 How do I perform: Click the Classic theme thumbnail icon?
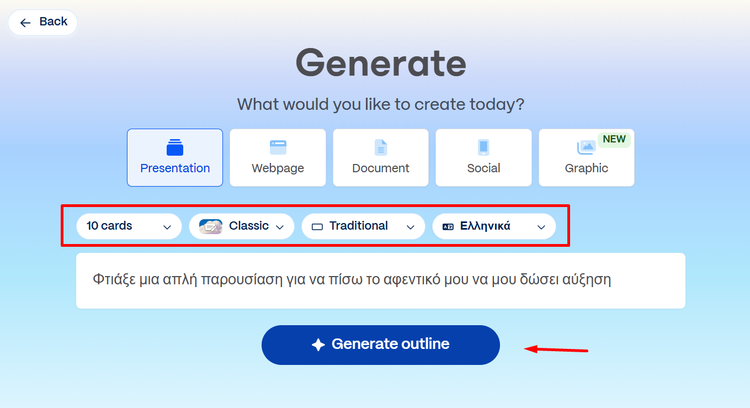[x=211, y=227]
